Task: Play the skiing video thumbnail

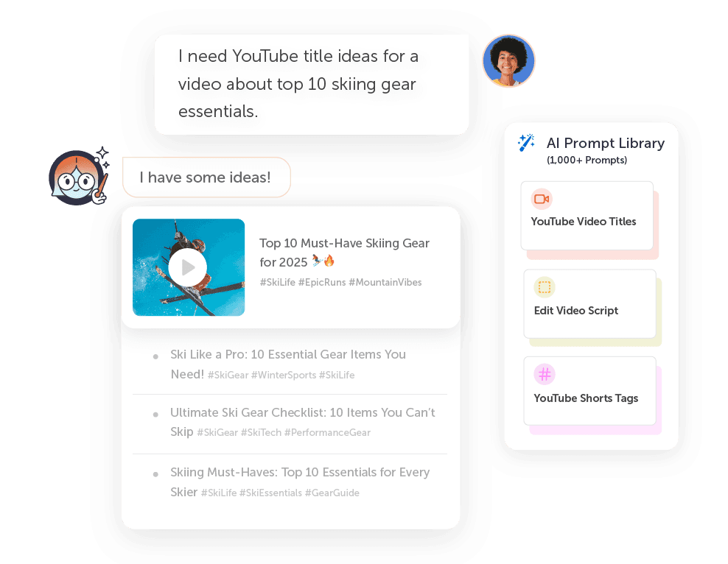Action: click(188, 267)
